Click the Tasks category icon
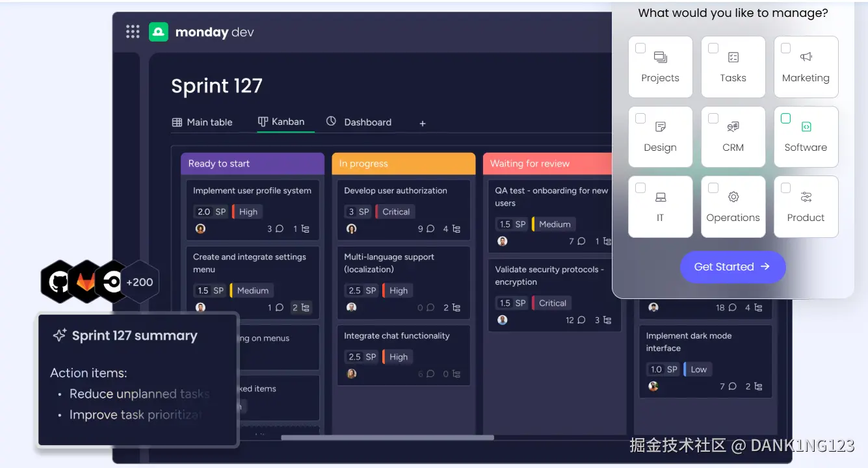Viewport: 868px width, 468px height. [x=733, y=57]
